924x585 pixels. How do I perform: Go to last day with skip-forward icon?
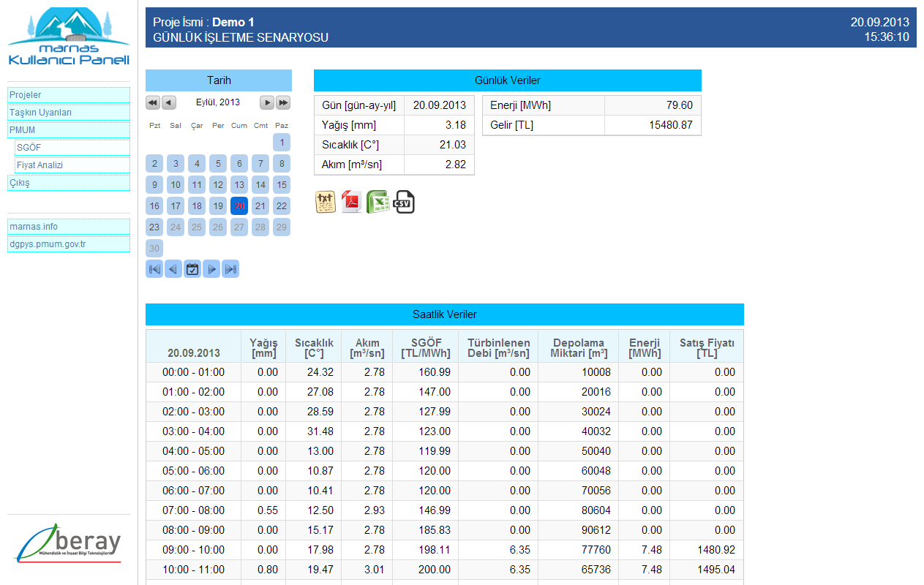tap(230, 269)
